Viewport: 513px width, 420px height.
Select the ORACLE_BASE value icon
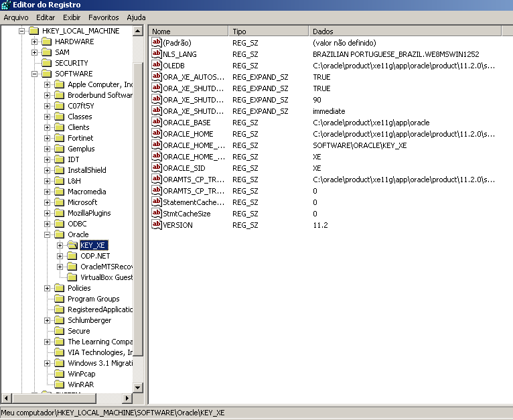pos(157,123)
